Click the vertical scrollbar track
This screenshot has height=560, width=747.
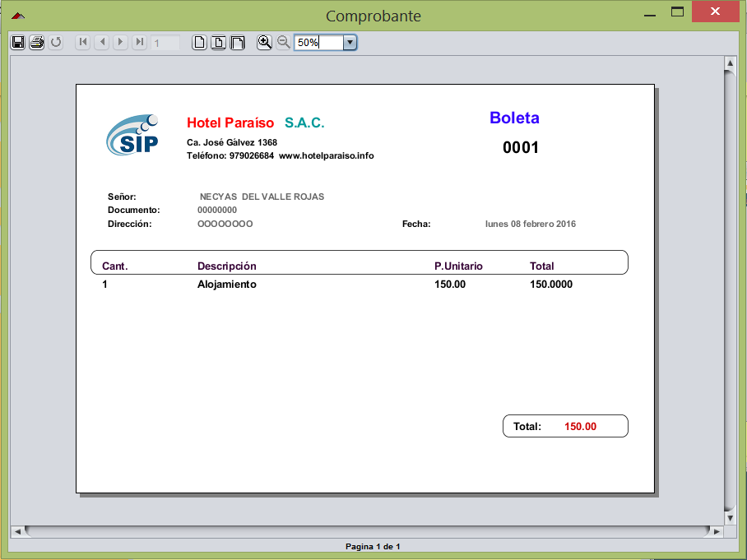pos(730,290)
